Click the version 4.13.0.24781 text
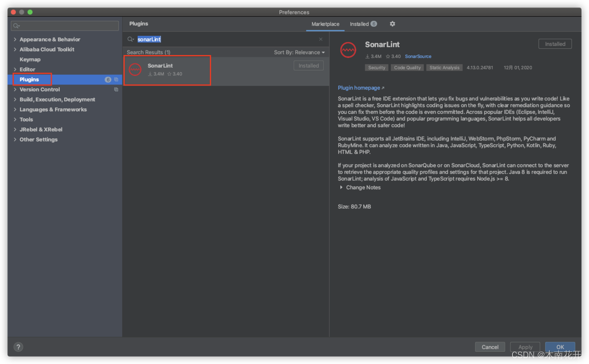This screenshot has height=364, width=589. pyautogui.click(x=480, y=68)
